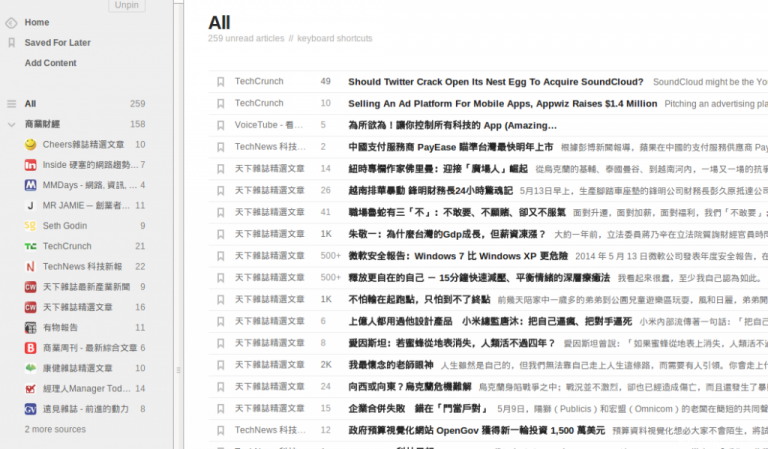This screenshot has height=449, width=768.
Task: Open the 遠見雜誌 blue feed icon
Action: point(30,409)
